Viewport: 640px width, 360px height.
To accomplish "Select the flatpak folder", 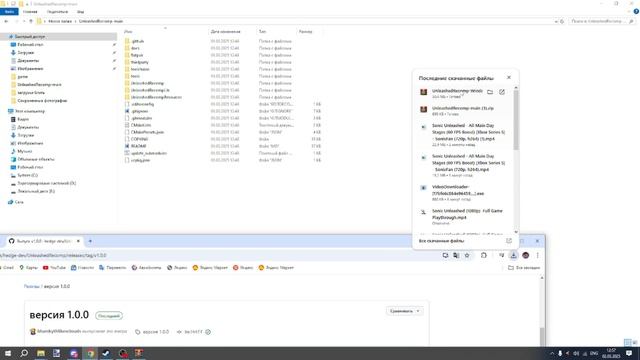I will (137, 55).
